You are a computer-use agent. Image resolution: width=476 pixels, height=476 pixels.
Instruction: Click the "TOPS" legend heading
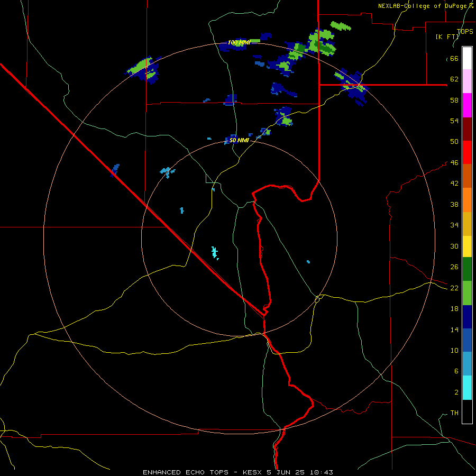465,32
